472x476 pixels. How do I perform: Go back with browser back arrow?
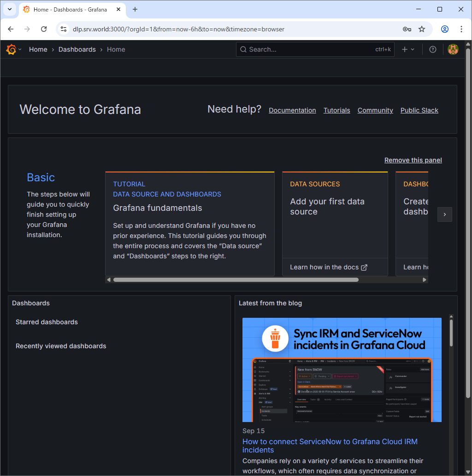coord(11,29)
